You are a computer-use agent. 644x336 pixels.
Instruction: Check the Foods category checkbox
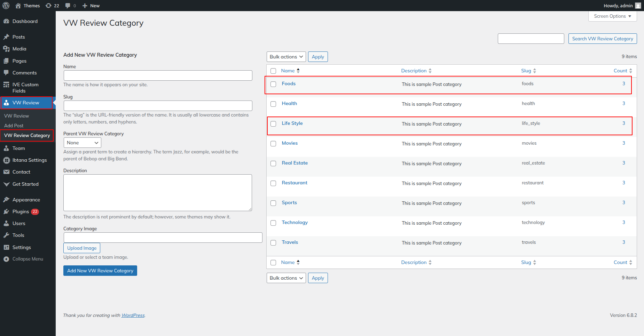273,84
